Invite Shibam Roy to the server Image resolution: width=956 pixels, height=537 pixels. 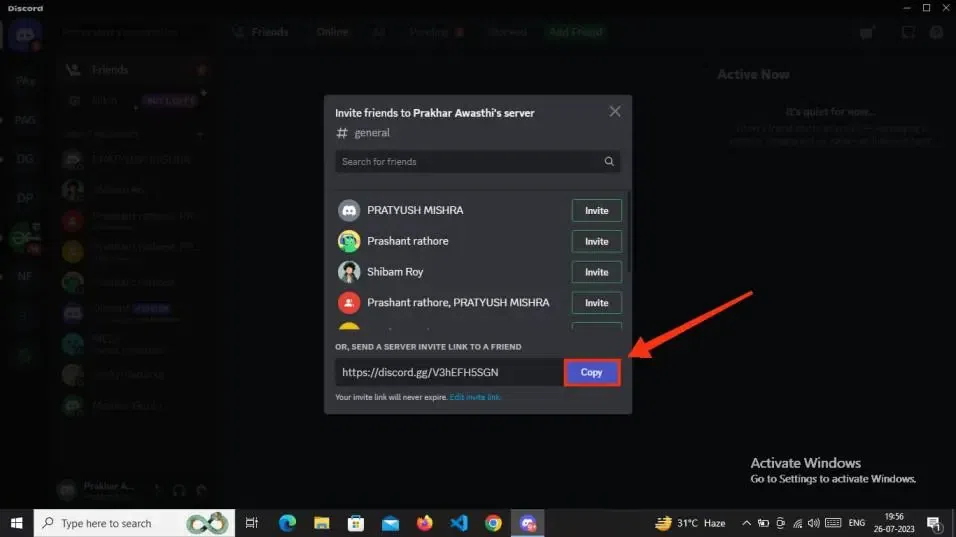[596, 272]
